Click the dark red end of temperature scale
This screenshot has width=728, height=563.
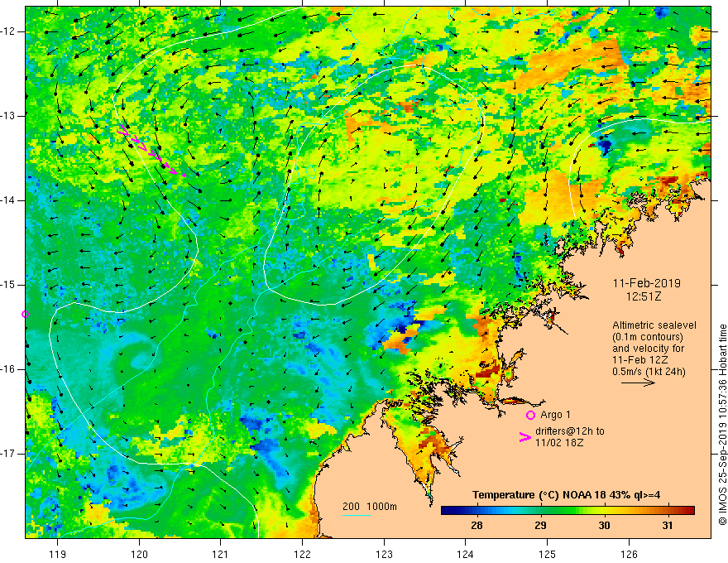click(691, 511)
